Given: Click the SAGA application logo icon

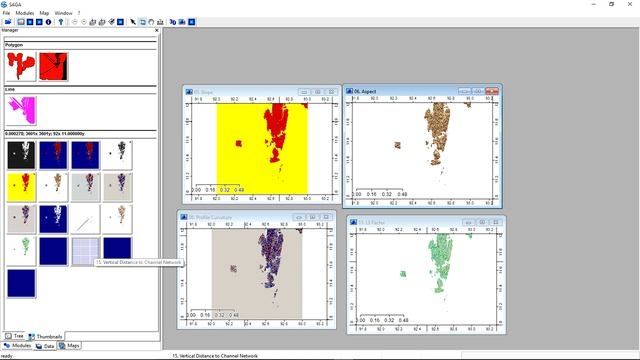Looking at the screenshot, I should (4, 4).
